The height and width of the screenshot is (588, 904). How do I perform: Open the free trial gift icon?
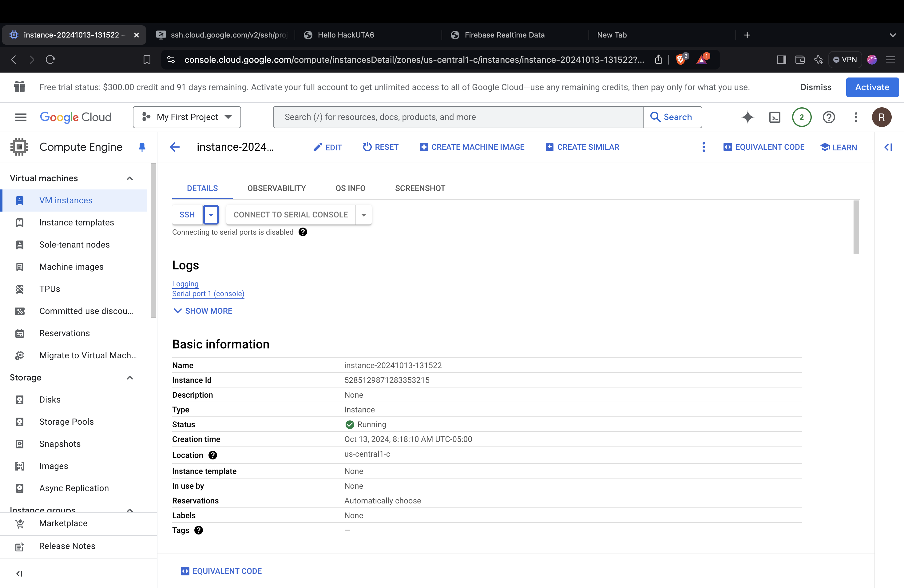pos(20,87)
